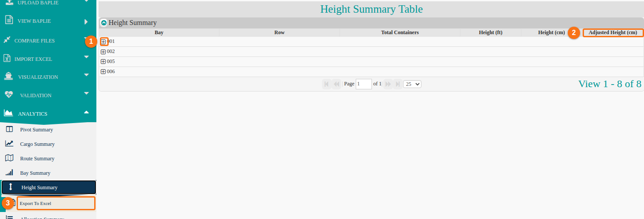
Task: Sort by Adjusted Height (cm) column header
Action: coord(613,32)
